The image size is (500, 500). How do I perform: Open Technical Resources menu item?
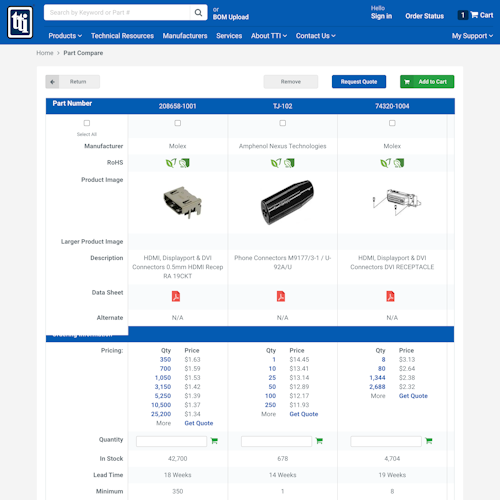[122, 36]
